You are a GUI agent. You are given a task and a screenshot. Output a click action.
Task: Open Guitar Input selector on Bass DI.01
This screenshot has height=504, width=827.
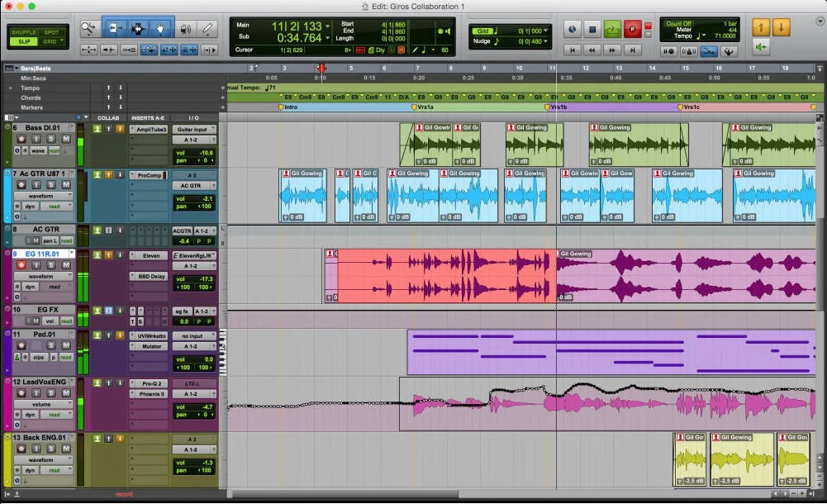tap(194, 129)
